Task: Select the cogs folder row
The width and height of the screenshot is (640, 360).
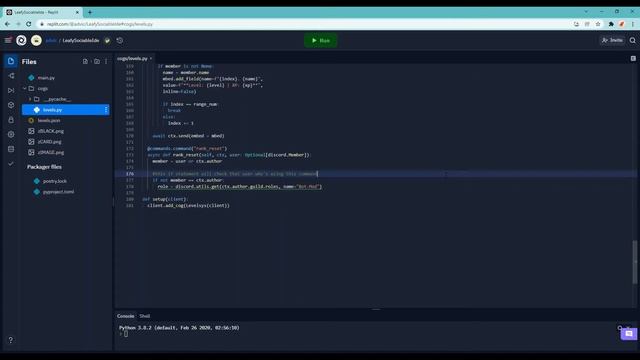Action: tap(66, 88)
